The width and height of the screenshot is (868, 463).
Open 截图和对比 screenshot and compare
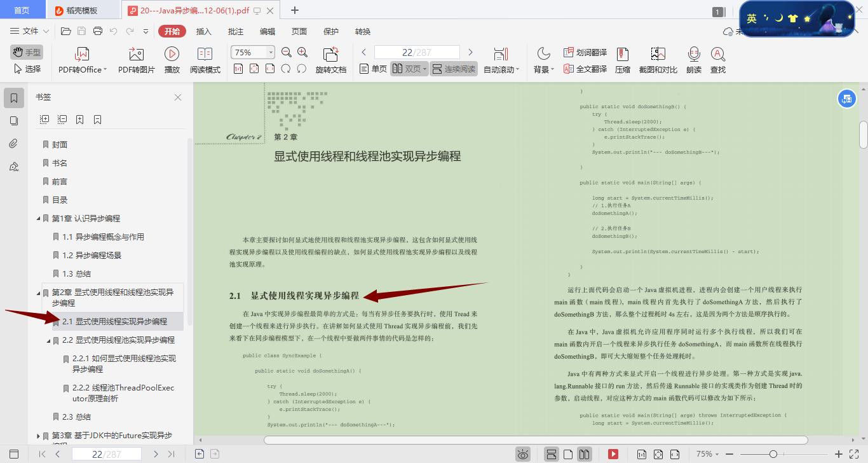tap(658, 60)
